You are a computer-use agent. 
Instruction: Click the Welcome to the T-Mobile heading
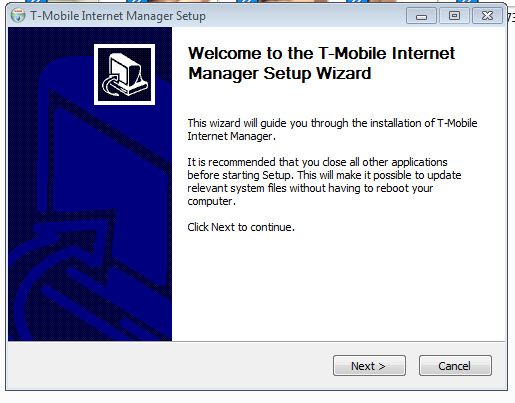click(x=321, y=63)
